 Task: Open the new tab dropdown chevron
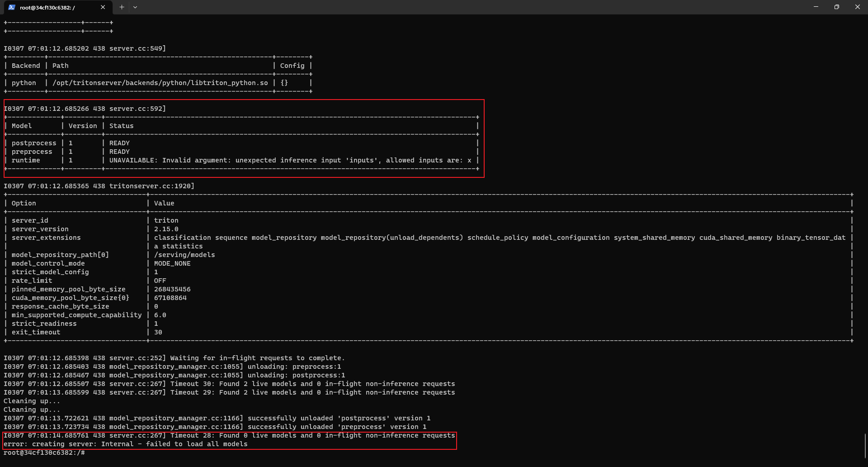click(135, 7)
